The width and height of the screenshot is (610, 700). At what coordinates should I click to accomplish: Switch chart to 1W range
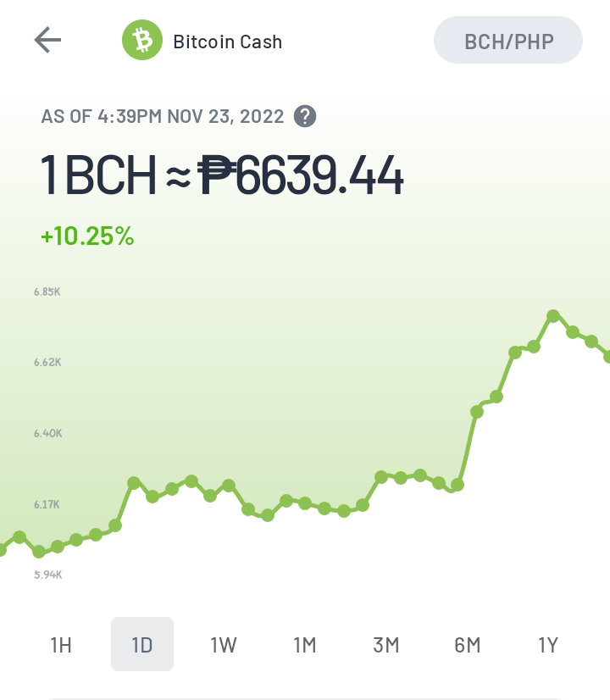tap(224, 645)
